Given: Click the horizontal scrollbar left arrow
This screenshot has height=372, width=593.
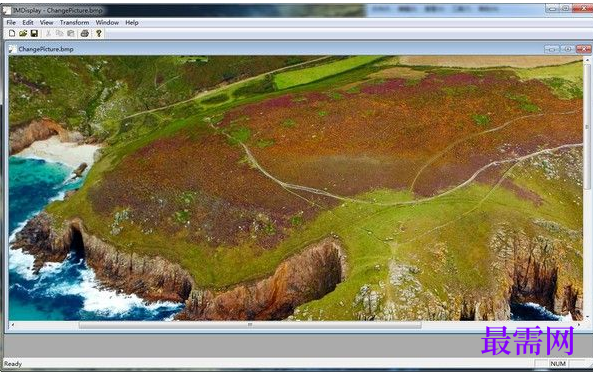Looking at the screenshot, I should click(12, 325).
